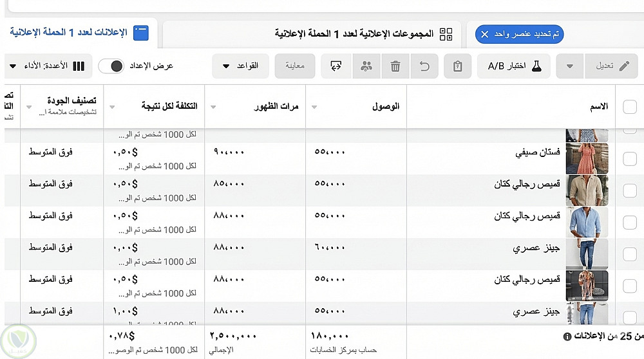Open the summer dress ad thumbnail
The image size is (644, 359).
pyautogui.click(x=587, y=158)
